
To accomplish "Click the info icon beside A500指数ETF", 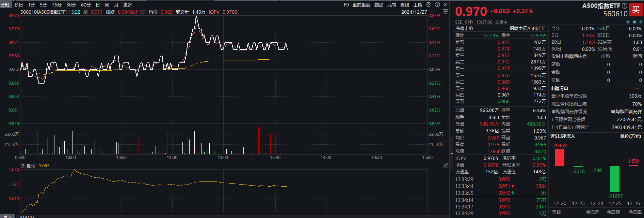I will (x=624, y=6).
